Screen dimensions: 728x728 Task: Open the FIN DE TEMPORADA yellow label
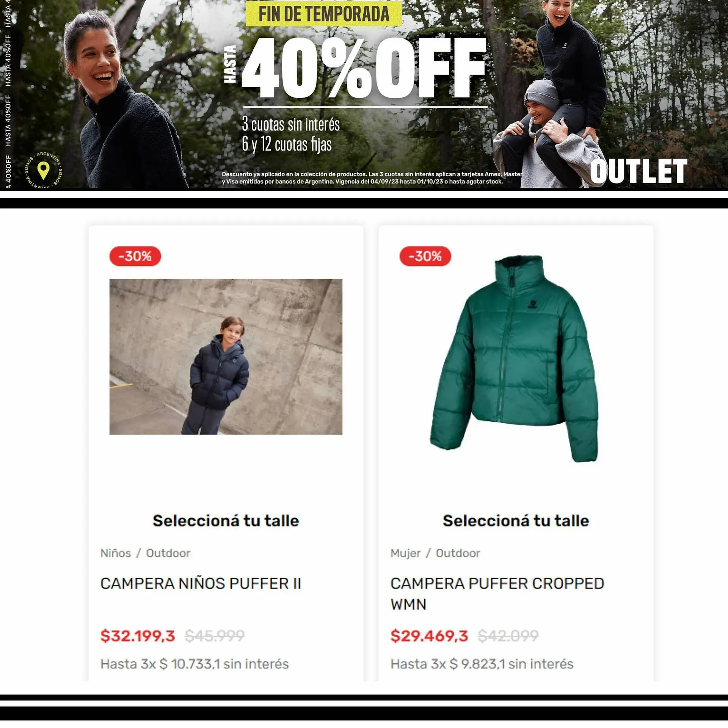323,14
